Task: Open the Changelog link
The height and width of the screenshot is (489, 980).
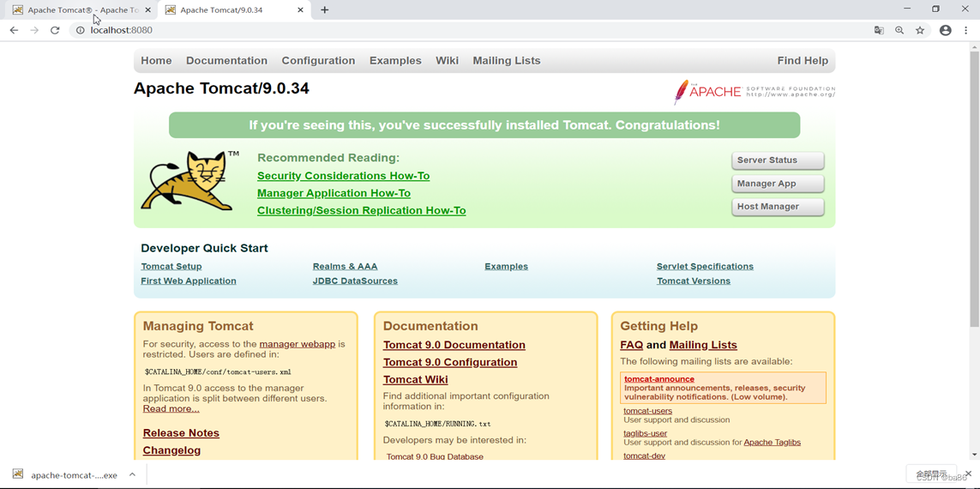Action: pos(171,450)
